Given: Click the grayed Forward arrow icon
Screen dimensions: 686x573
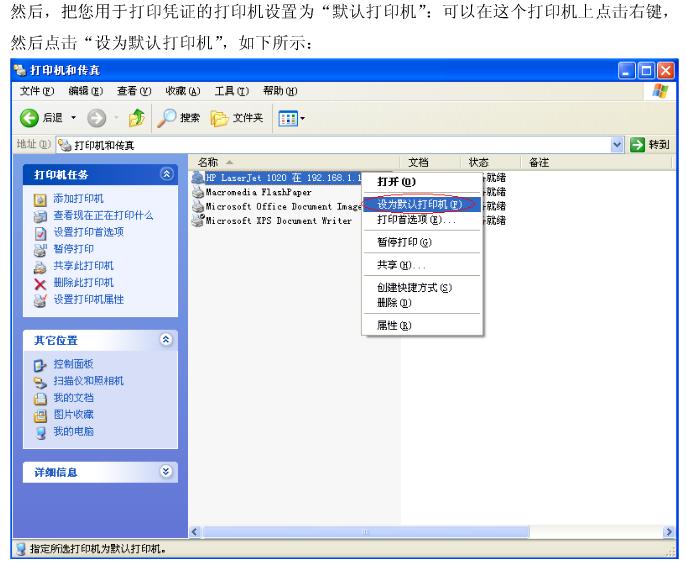Looking at the screenshot, I should [96, 118].
